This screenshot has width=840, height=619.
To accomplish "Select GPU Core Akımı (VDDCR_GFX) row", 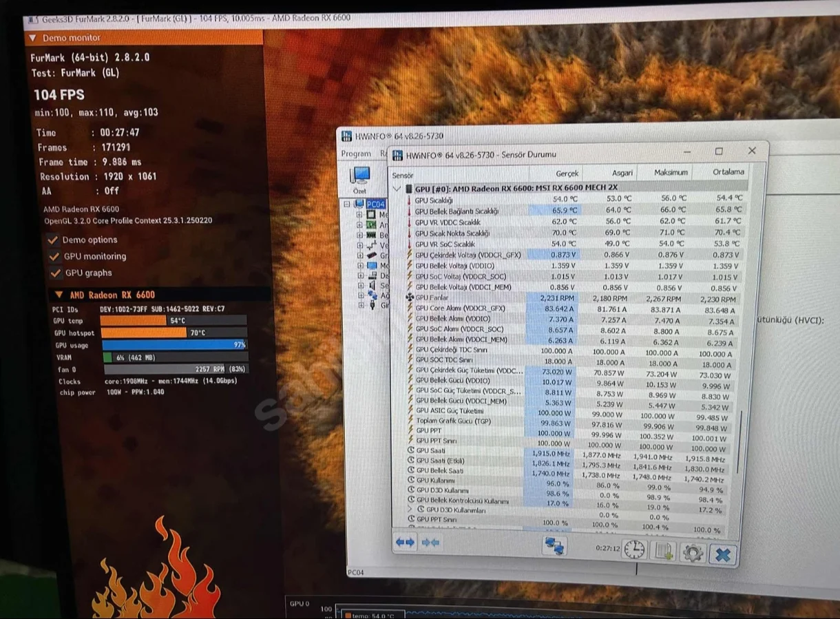I will coord(575,308).
